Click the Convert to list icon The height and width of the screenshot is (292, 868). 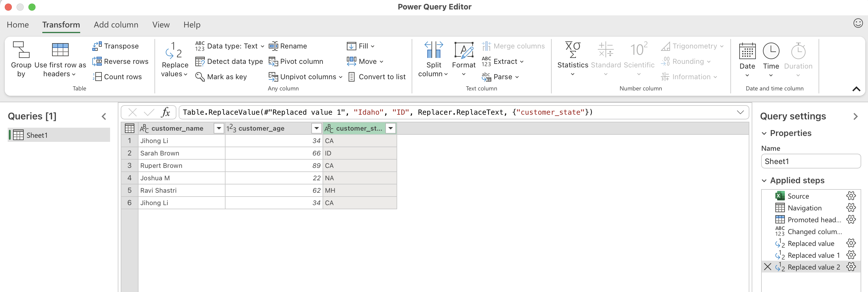[351, 77]
